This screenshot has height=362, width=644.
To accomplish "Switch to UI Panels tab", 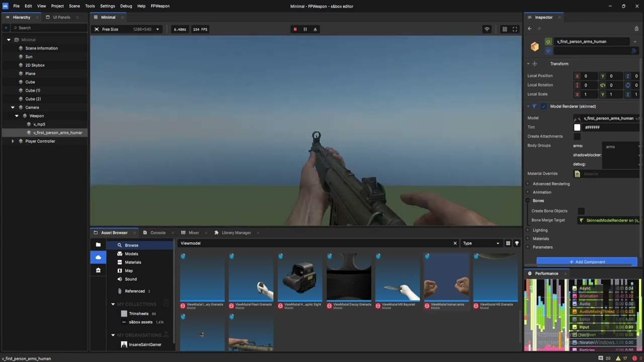I will [61, 17].
